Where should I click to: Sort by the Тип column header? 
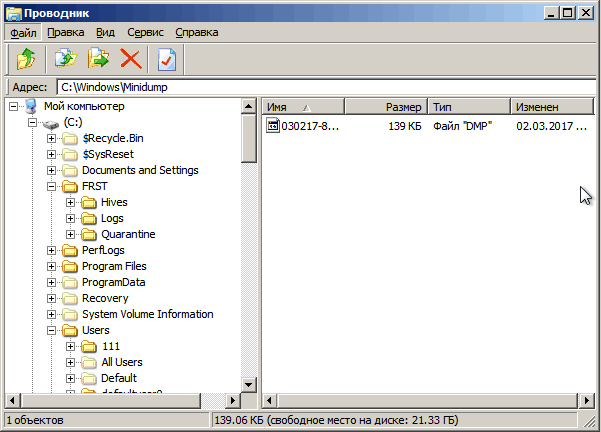click(469, 107)
